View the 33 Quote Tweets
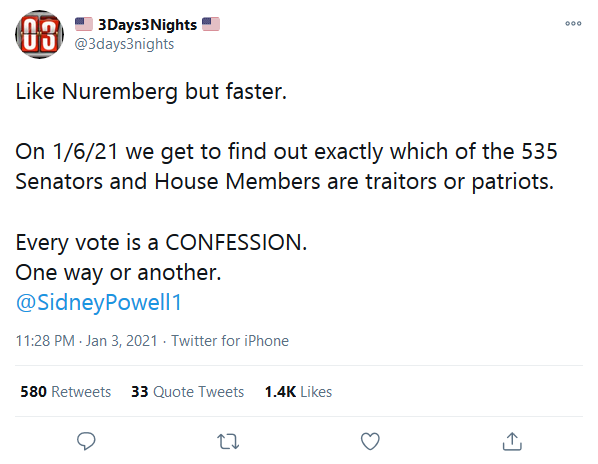Image resolution: width=598 pixels, height=464 pixels. [x=187, y=392]
